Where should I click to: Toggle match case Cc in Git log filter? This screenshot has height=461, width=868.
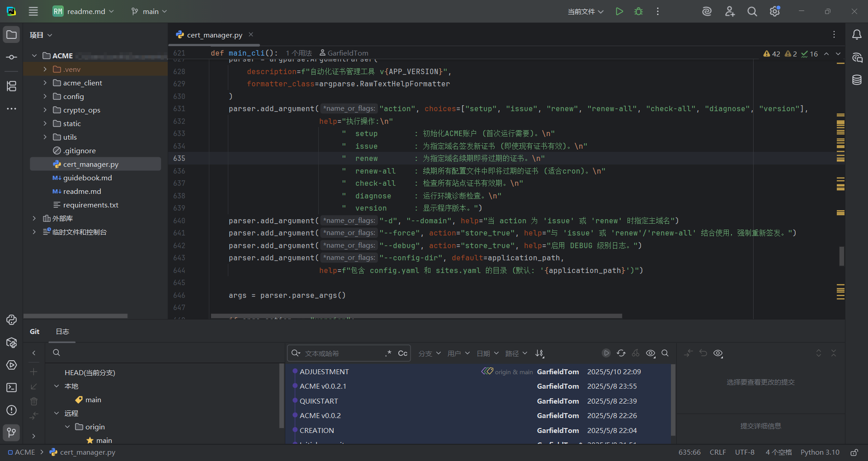(403, 353)
